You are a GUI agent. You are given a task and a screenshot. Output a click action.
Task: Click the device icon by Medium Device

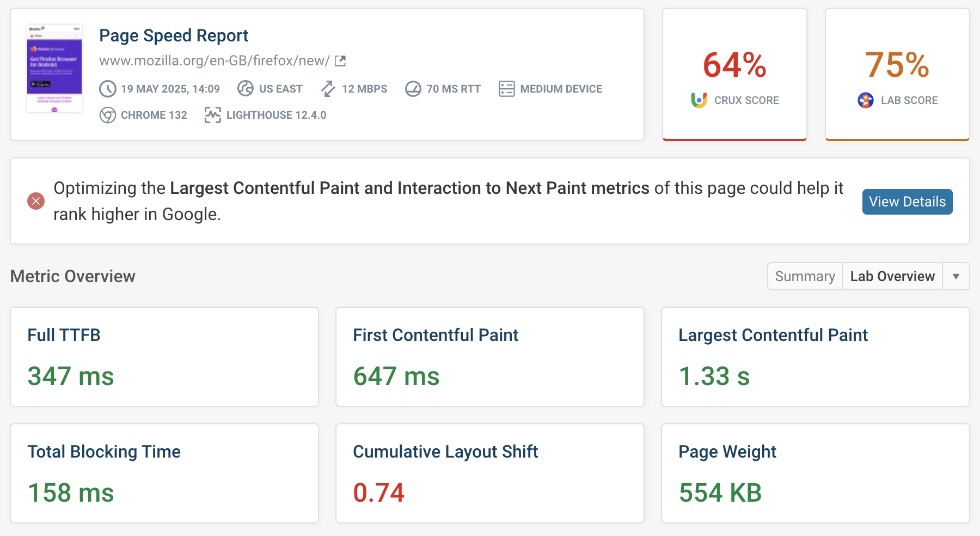click(x=507, y=89)
